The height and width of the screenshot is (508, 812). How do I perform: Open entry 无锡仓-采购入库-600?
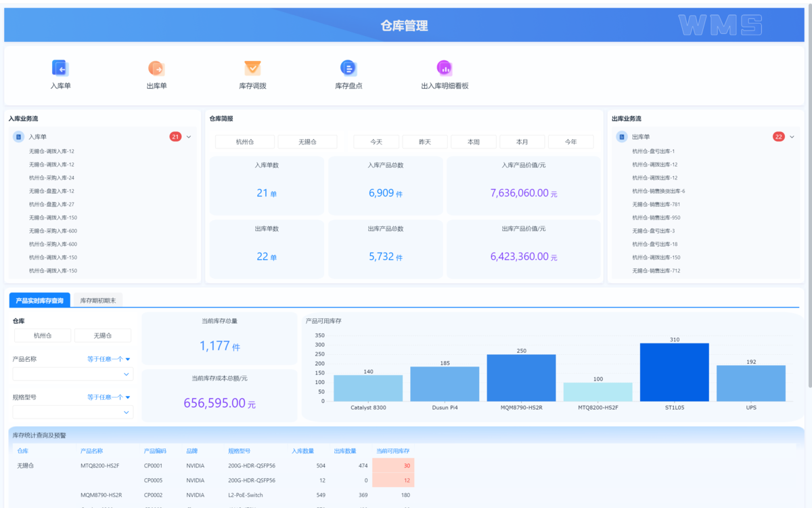point(53,231)
